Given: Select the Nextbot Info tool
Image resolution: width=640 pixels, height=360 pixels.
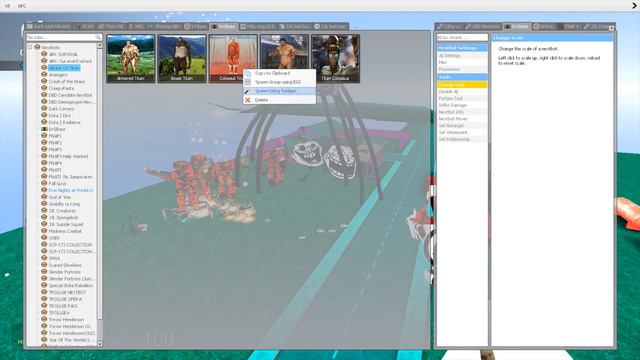Looking at the screenshot, I should [462, 112].
